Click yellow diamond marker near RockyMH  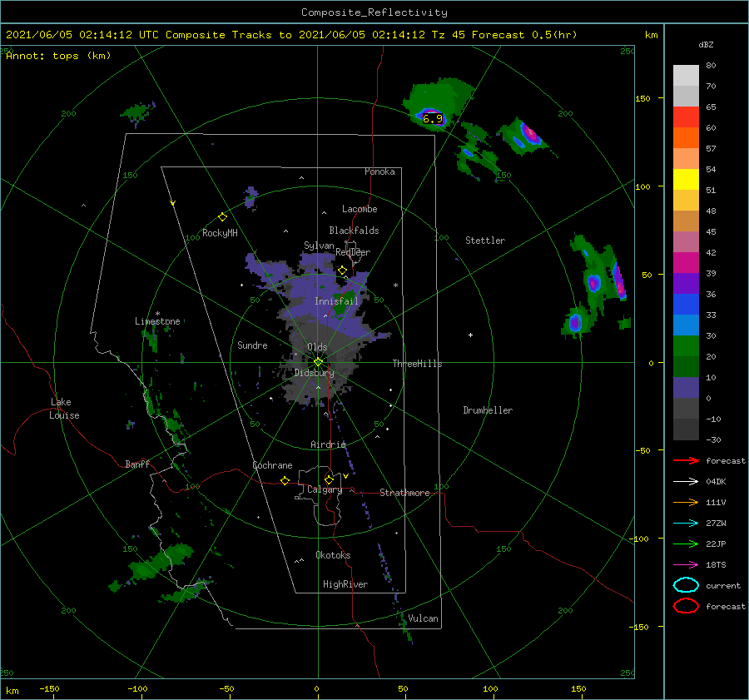[222, 217]
